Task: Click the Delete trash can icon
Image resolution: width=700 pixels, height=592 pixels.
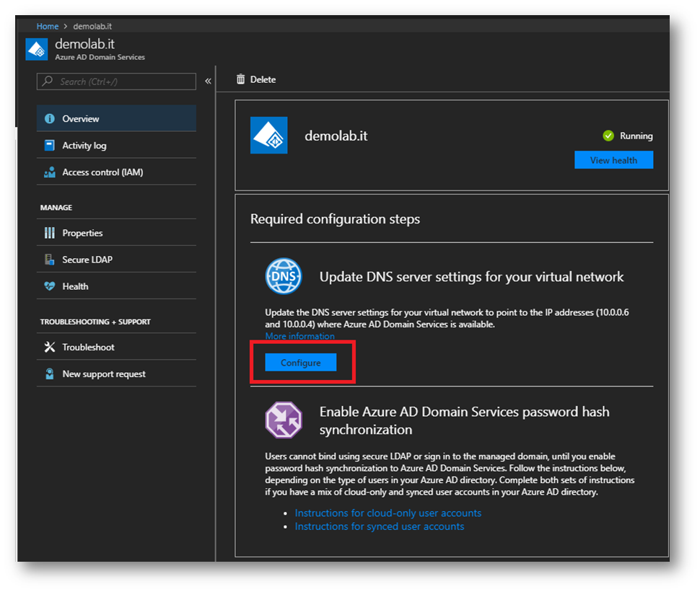Action: [240, 79]
